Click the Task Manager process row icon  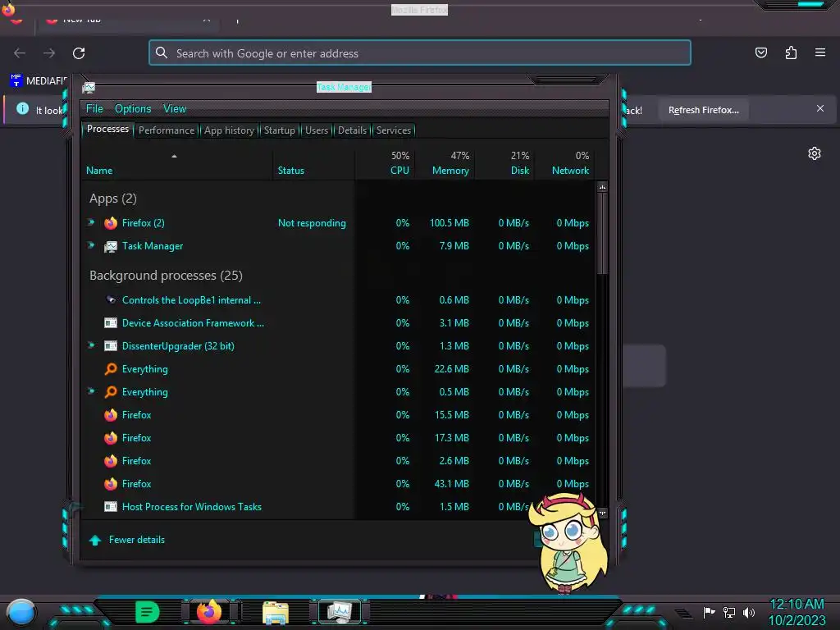tap(111, 246)
